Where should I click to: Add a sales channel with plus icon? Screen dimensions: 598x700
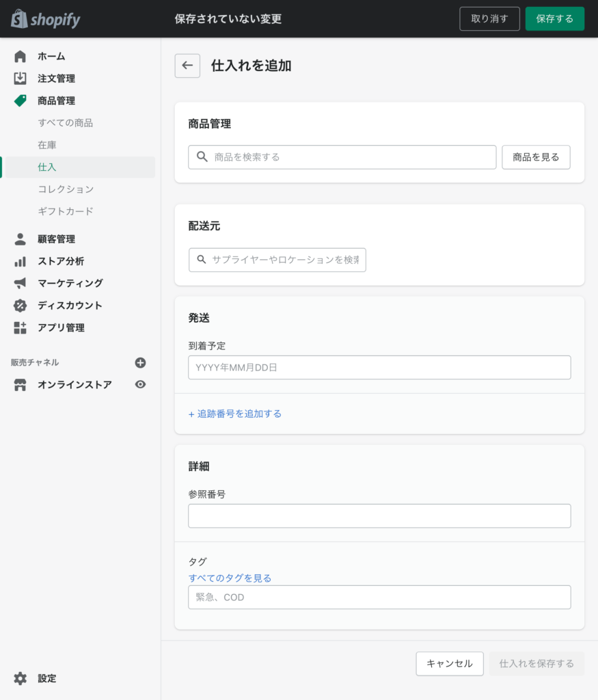coord(140,362)
